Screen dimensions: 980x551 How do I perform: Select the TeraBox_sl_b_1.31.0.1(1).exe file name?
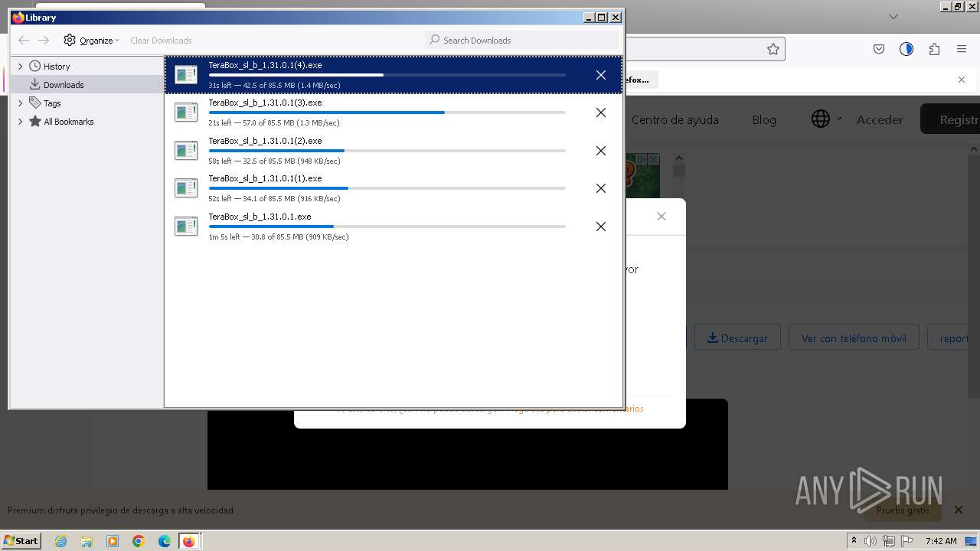click(265, 178)
